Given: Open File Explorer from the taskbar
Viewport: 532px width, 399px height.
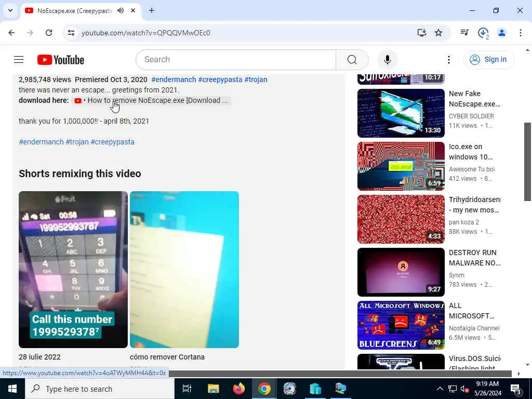Looking at the screenshot, I should click(x=214, y=389).
